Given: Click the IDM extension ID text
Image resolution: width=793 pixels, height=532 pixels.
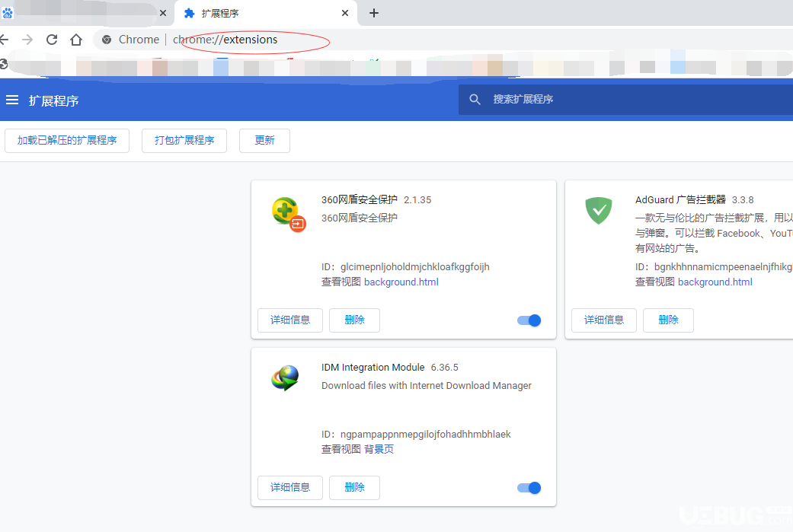Looking at the screenshot, I should click(x=416, y=434).
